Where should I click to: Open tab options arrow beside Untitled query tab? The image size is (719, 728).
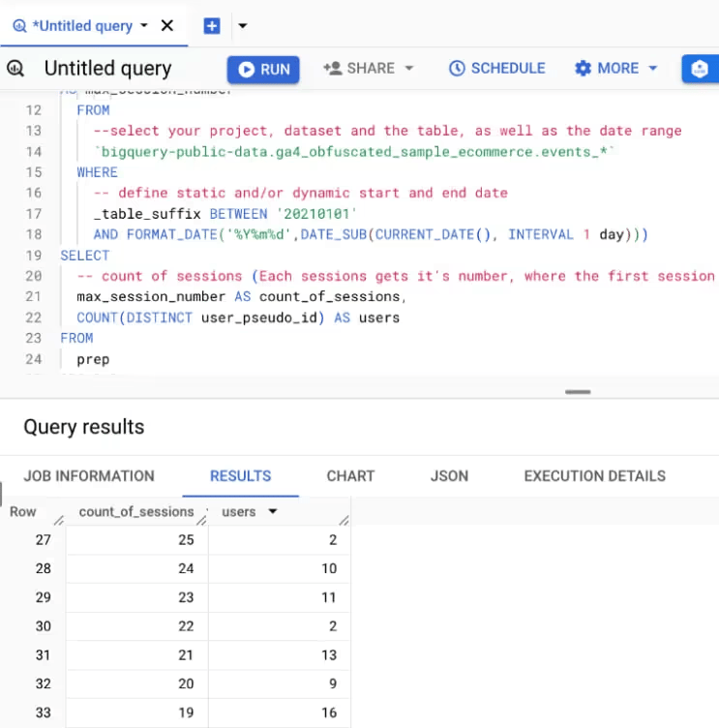[x=144, y=25]
